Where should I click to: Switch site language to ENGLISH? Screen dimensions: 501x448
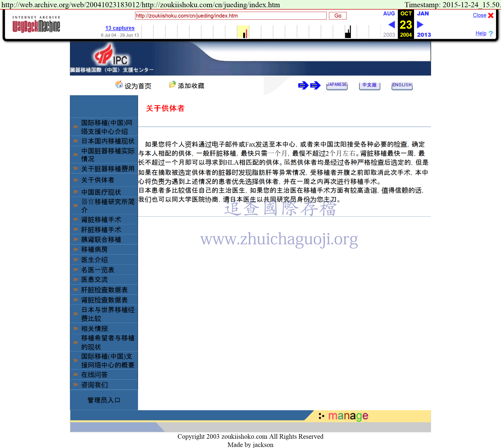(x=402, y=85)
